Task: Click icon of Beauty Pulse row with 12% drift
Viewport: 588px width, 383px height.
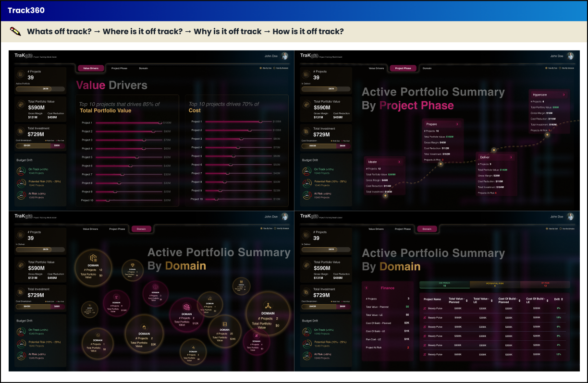Action: pyautogui.click(x=425, y=354)
